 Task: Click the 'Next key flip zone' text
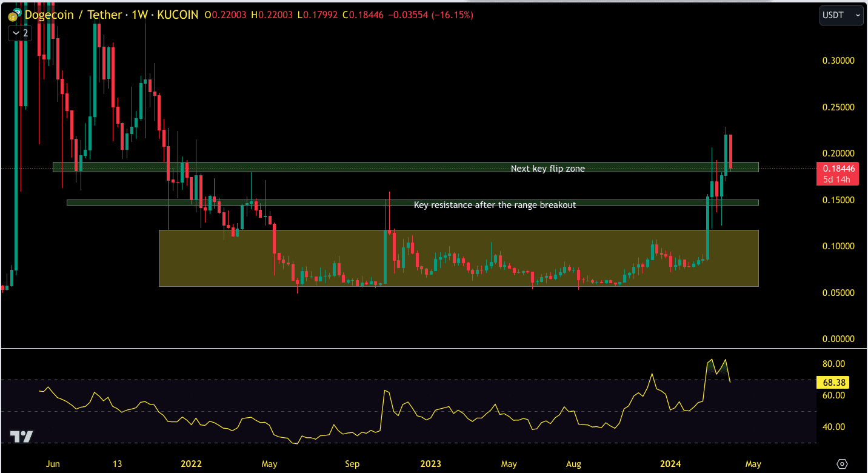coord(548,169)
